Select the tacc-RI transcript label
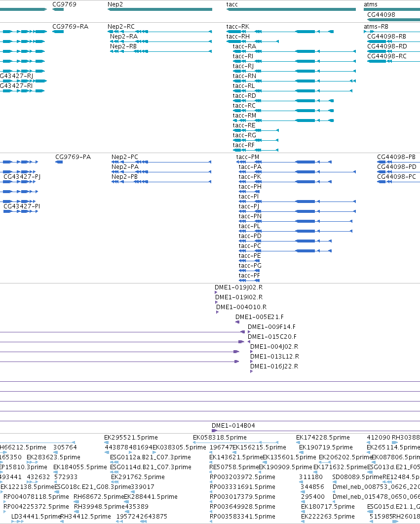Screen dimensions: 420x524 (243, 56)
